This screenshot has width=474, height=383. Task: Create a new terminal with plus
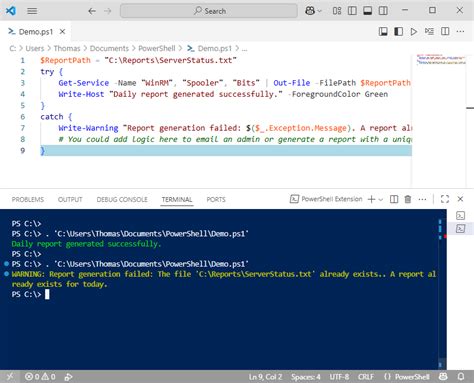tap(371, 199)
